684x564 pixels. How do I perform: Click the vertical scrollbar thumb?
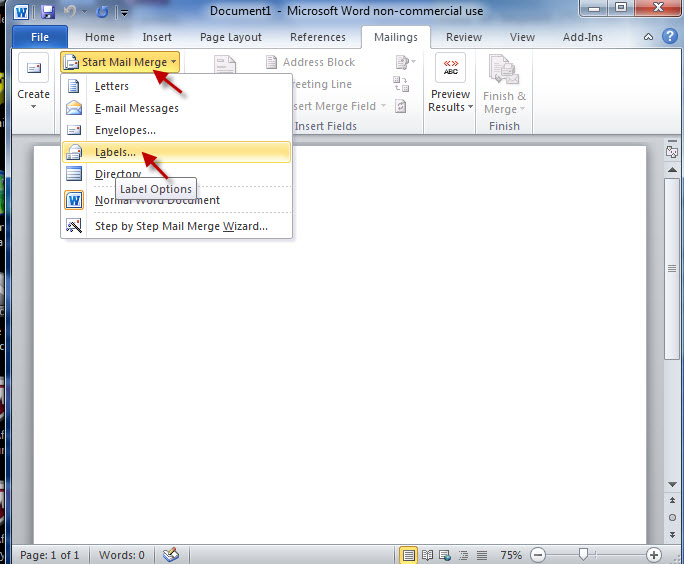[672, 268]
